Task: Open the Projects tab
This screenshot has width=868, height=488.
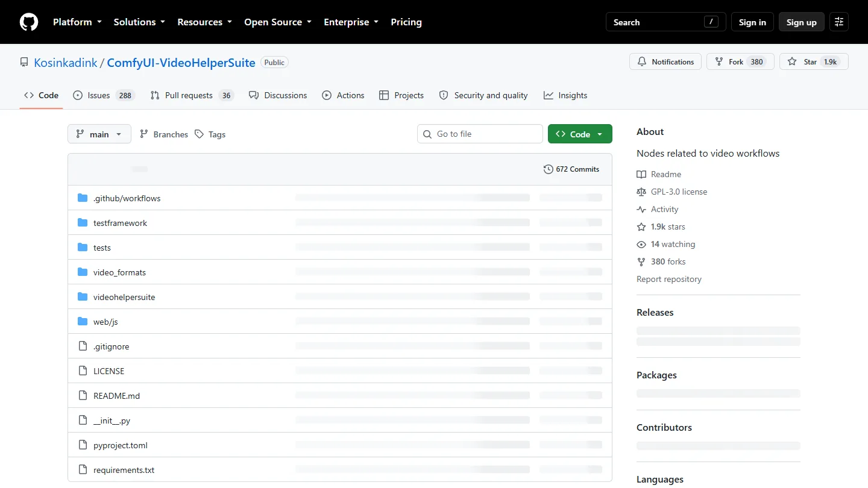Action: [401, 95]
